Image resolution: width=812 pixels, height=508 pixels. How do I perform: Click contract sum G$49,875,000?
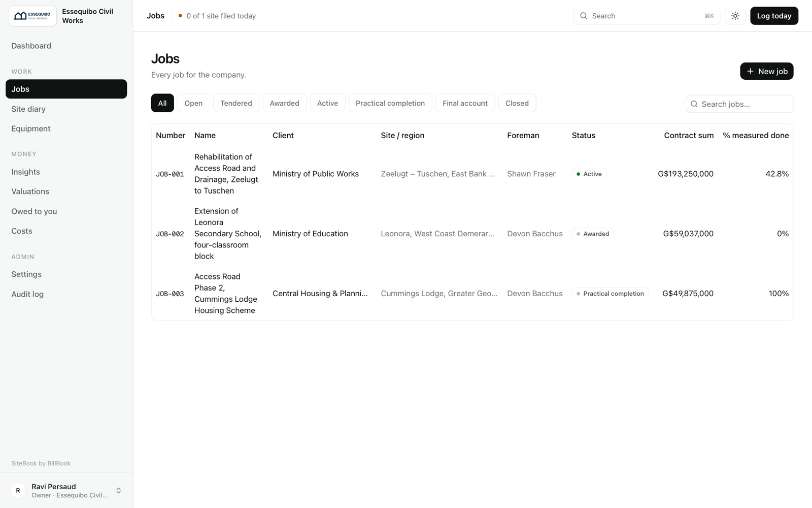(x=688, y=294)
